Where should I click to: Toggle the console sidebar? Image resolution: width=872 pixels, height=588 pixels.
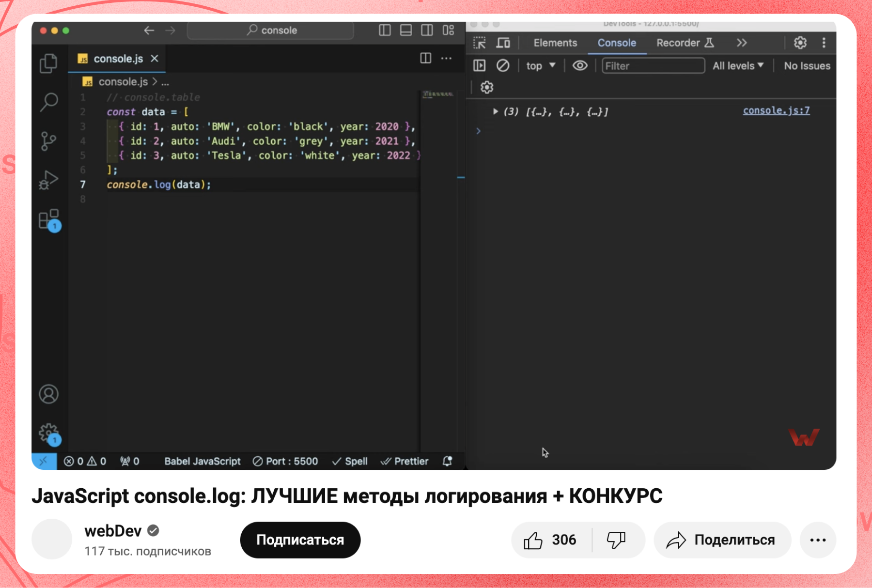point(479,65)
